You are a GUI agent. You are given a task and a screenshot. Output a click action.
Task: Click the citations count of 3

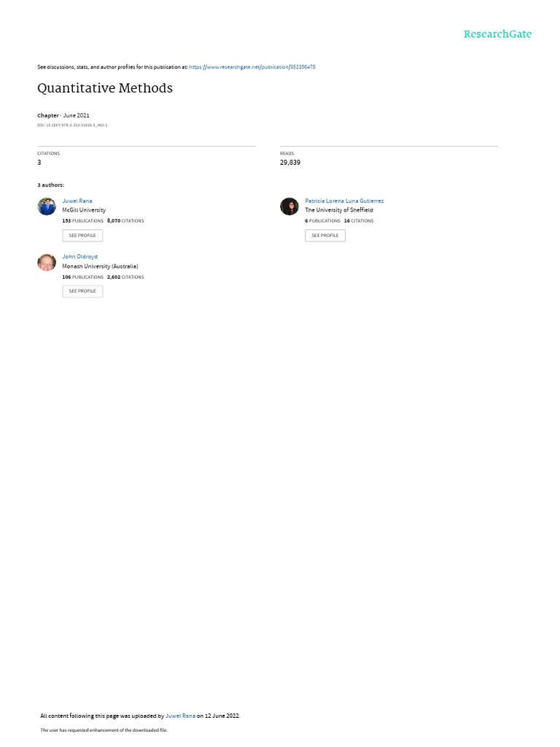[39, 163]
